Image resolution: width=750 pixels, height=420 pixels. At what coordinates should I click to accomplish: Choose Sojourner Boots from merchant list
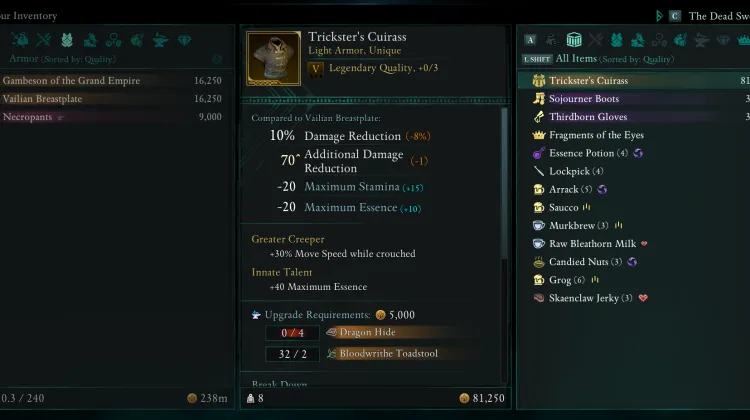click(x=634, y=99)
